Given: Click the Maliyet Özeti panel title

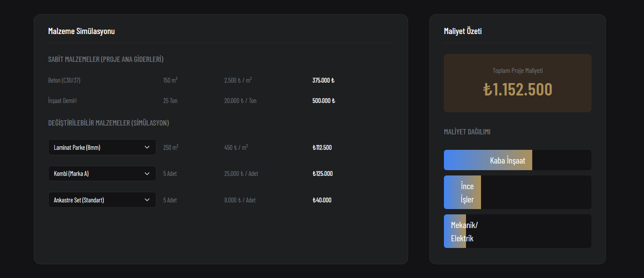Looking at the screenshot, I should pos(462,31).
